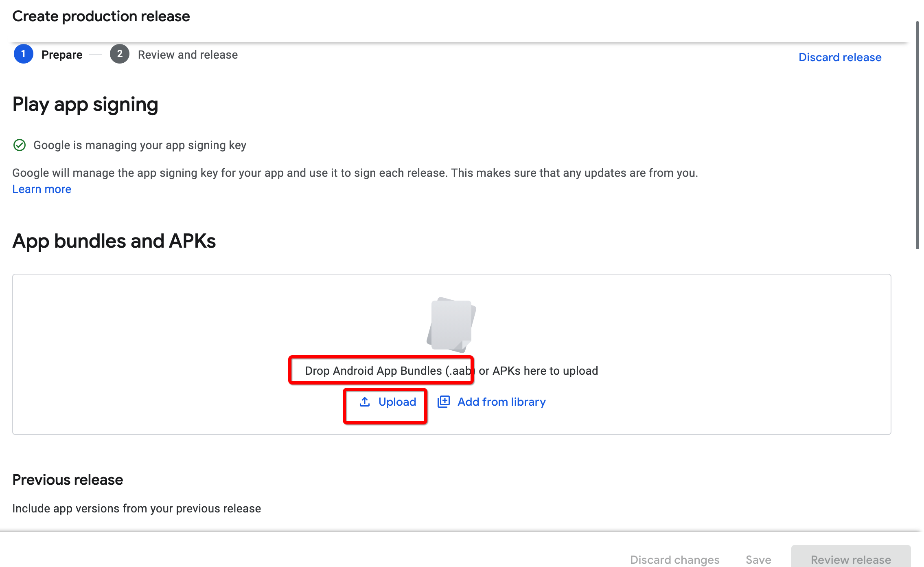This screenshot has height=567, width=924.
Task: Select the Prepare step label
Action: tap(62, 55)
